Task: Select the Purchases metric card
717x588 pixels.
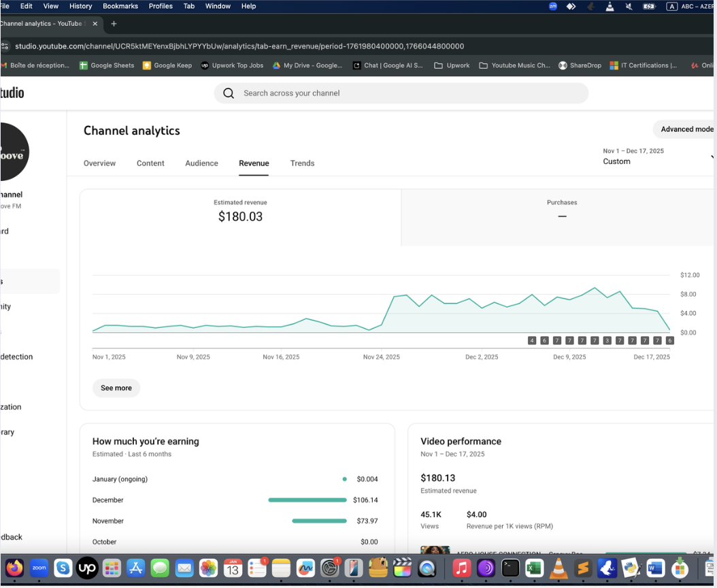Action: pyautogui.click(x=561, y=211)
